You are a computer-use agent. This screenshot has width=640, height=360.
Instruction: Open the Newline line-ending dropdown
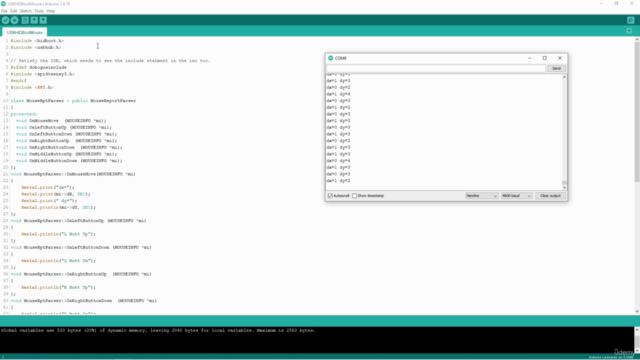pos(482,196)
